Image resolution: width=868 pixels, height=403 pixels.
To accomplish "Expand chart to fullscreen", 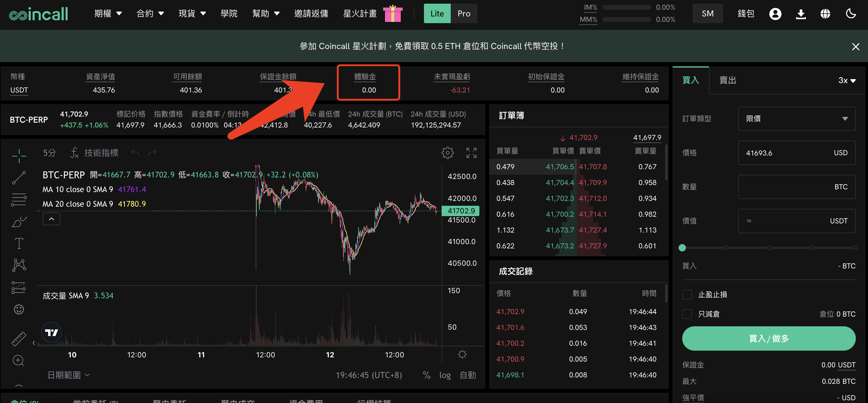I will tap(471, 153).
